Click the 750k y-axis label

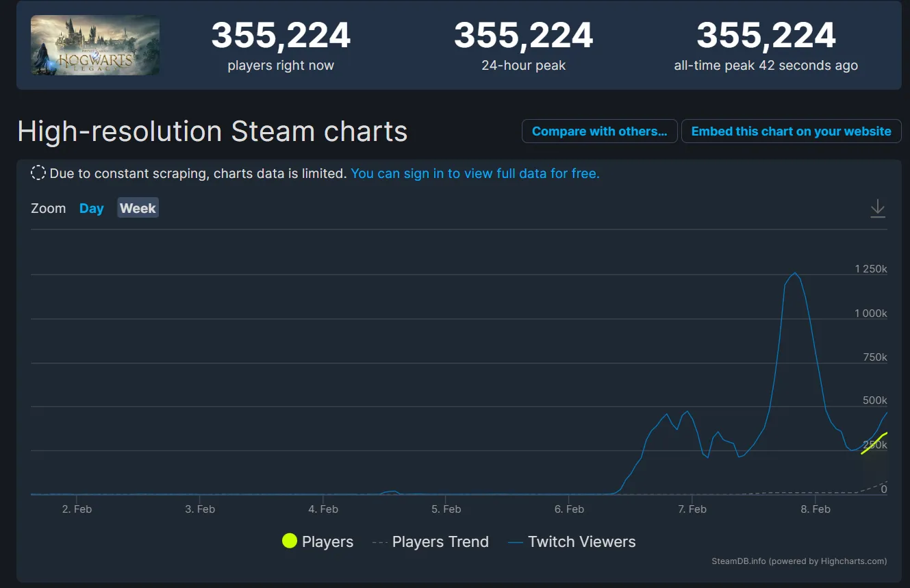click(874, 357)
